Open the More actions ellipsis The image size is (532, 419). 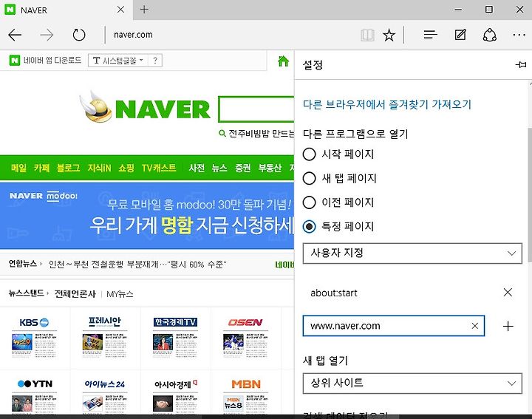click(519, 35)
